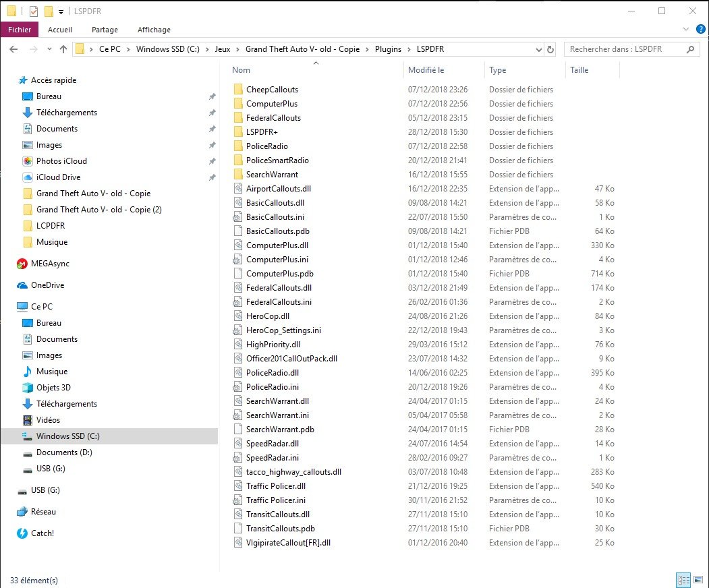
Task: Expand chevron after 'Plugins' breadcrumb
Action: click(x=409, y=49)
